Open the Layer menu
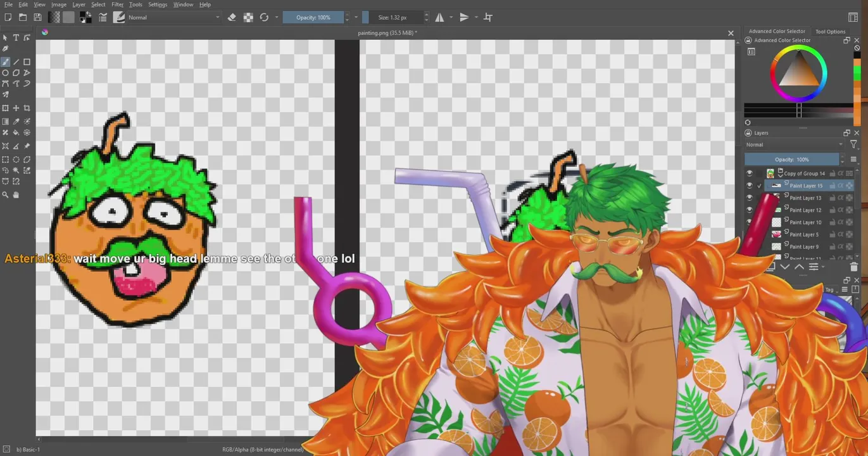The width and height of the screenshot is (868, 456). pos(79,4)
